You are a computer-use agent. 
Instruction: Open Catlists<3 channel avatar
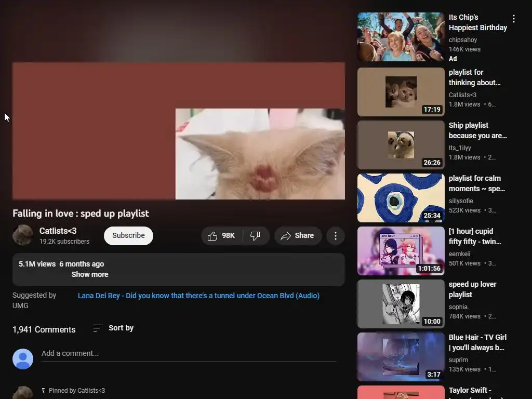pos(23,235)
